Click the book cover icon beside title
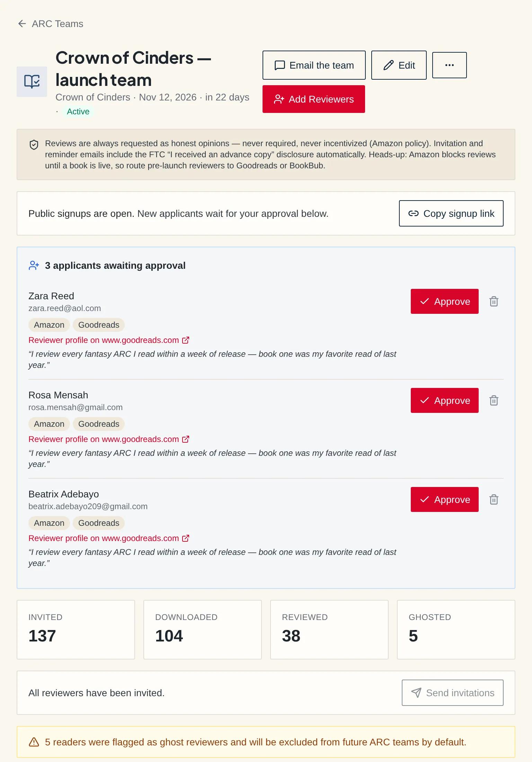 coord(32,82)
